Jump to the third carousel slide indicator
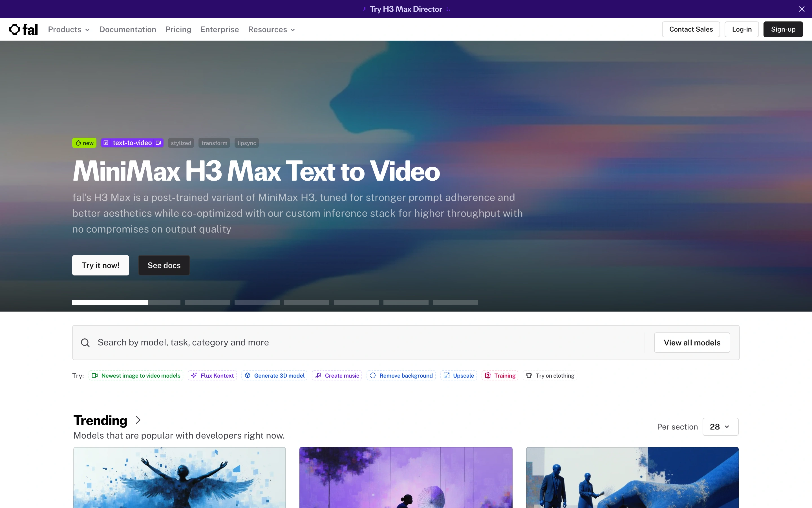Viewport: 812px width, 508px height. click(x=257, y=302)
